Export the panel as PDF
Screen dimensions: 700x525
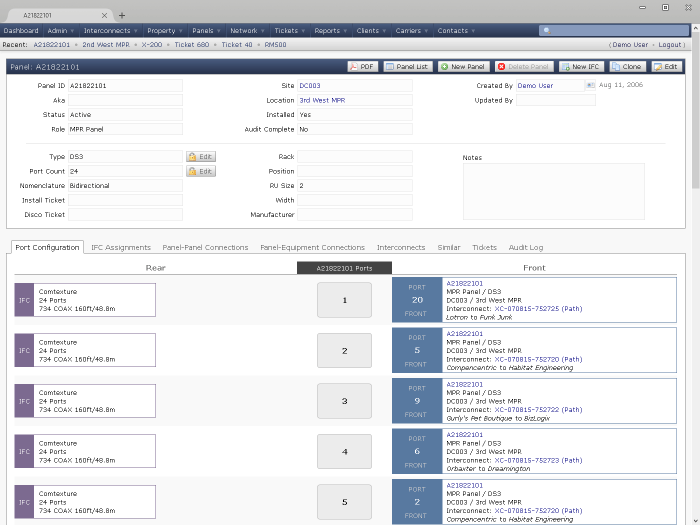(362, 66)
